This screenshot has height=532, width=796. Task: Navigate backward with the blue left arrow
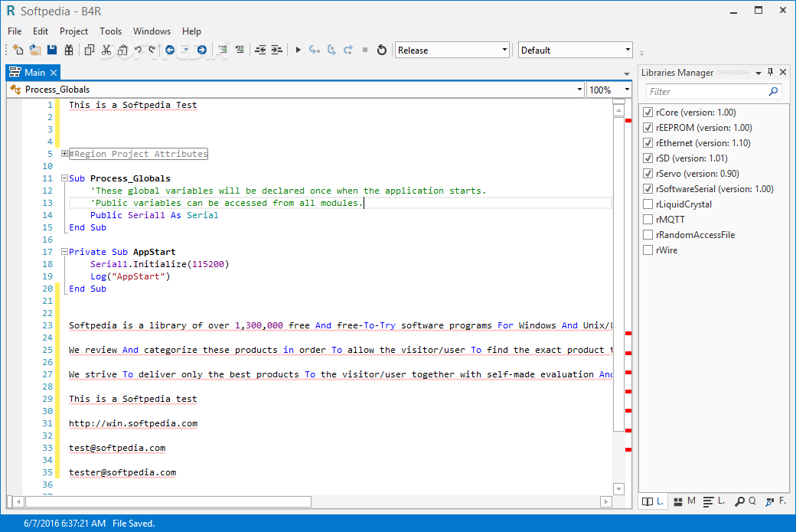point(170,50)
